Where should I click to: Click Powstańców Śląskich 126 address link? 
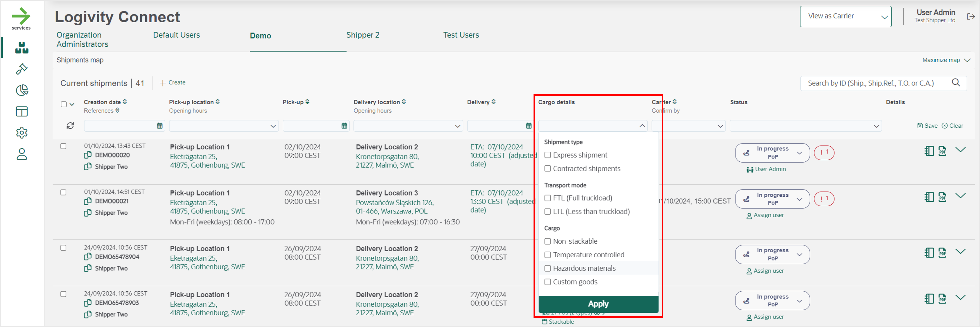click(x=395, y=207)
